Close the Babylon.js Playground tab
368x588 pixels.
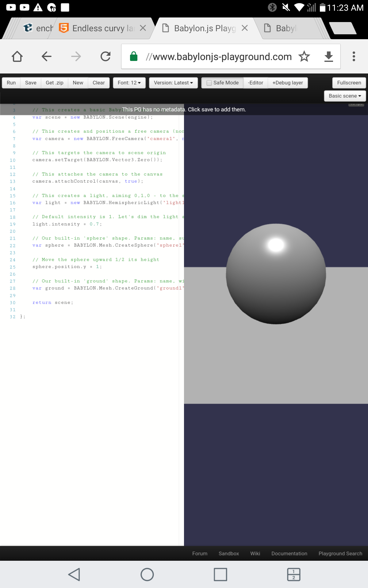coord(245,28)
